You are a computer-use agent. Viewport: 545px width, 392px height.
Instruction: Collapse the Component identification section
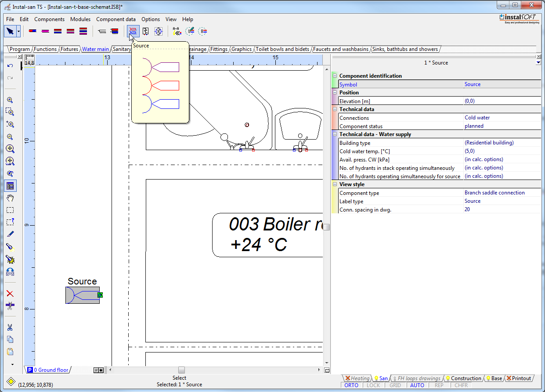point(335,76)
